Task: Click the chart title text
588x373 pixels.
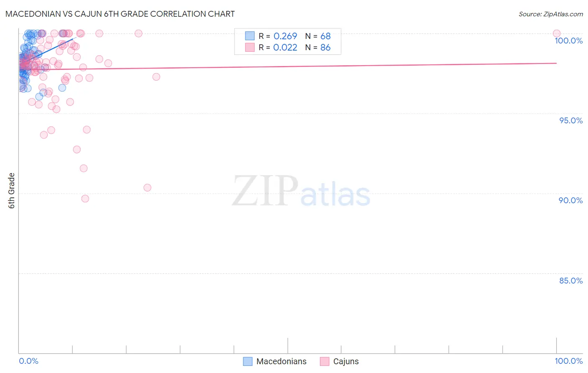Action: pyautogui.click(x=120, y=14)
